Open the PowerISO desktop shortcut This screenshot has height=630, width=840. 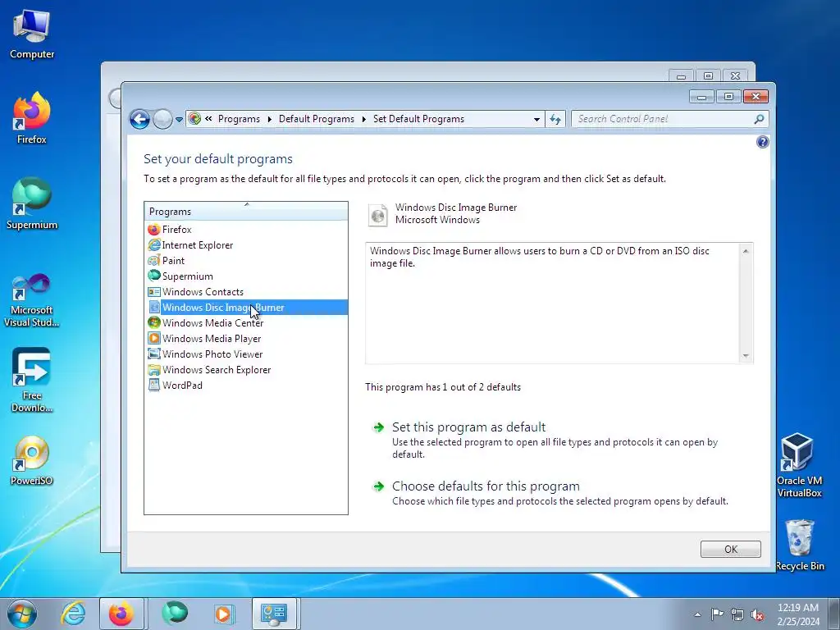pyautogui.click(x=32, y=461)
